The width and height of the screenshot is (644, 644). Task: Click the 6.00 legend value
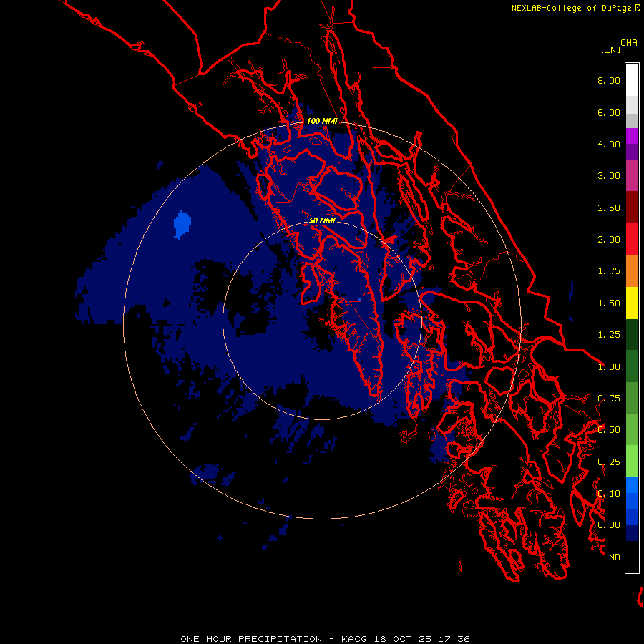click(x=609, y=112)
